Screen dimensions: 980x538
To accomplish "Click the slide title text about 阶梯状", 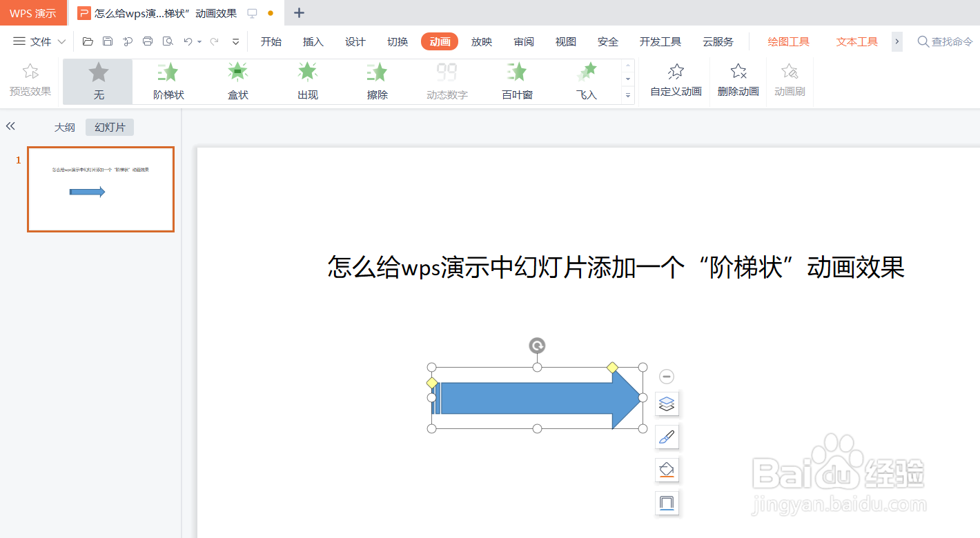I will pos(616,267).
